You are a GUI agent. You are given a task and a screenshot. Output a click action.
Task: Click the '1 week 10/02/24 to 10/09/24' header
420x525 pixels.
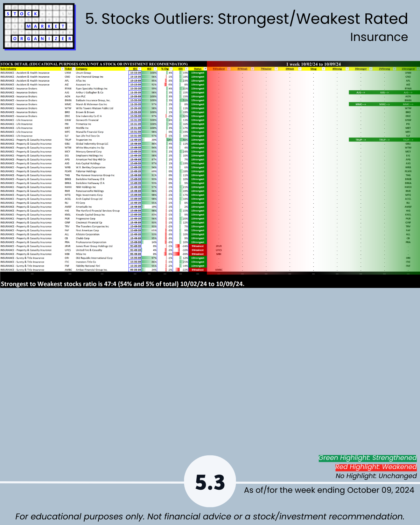313,64
